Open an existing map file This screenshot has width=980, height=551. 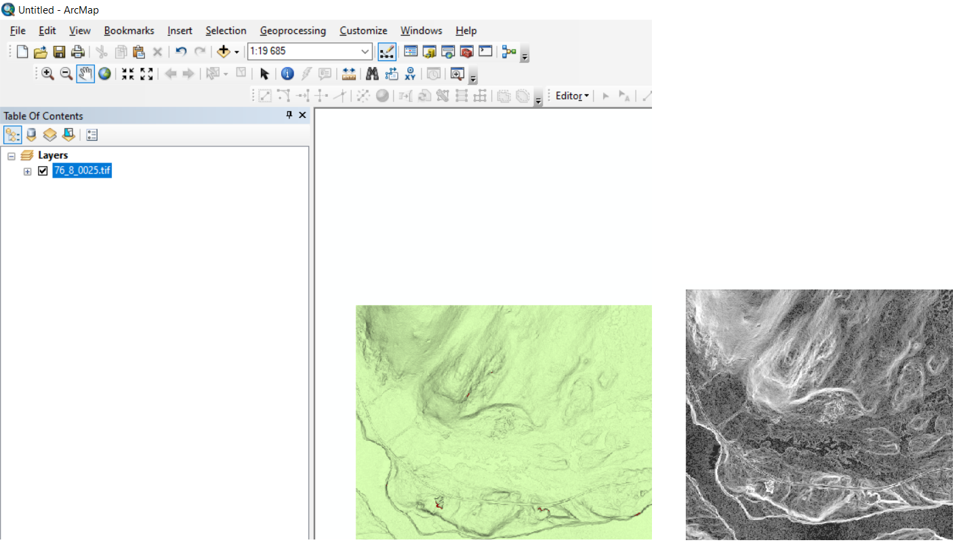point(41,52)
